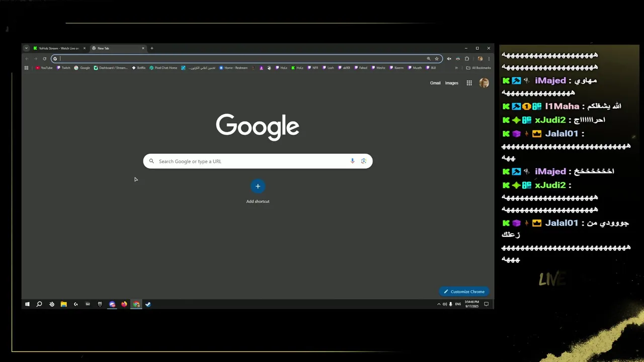Click the ENG language indicator
This screenshot has height=362, width=644.
pyautogui.click(x=458, y=304)
